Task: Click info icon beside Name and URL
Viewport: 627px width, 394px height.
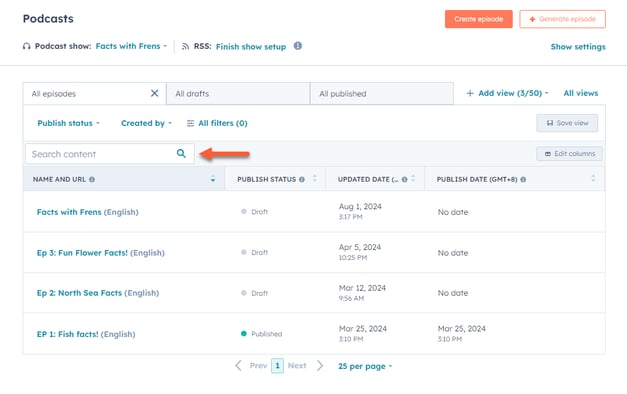Action: tap(92, 180)
